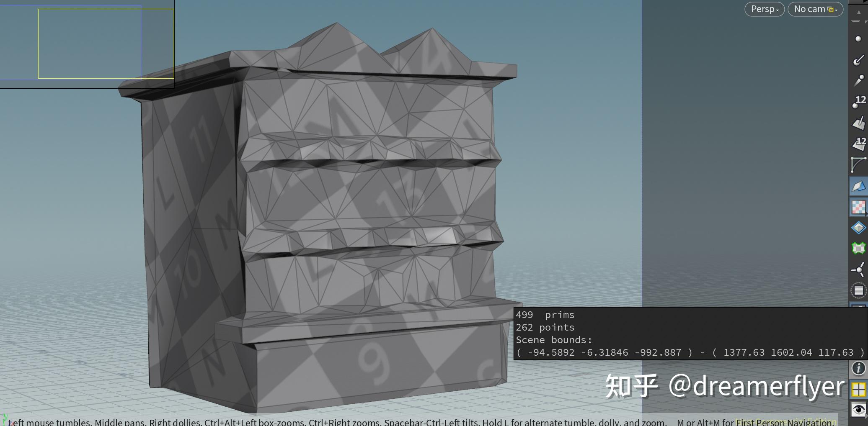
Task: Show point numbers with the 12 icon
Action: click(858, 102)
